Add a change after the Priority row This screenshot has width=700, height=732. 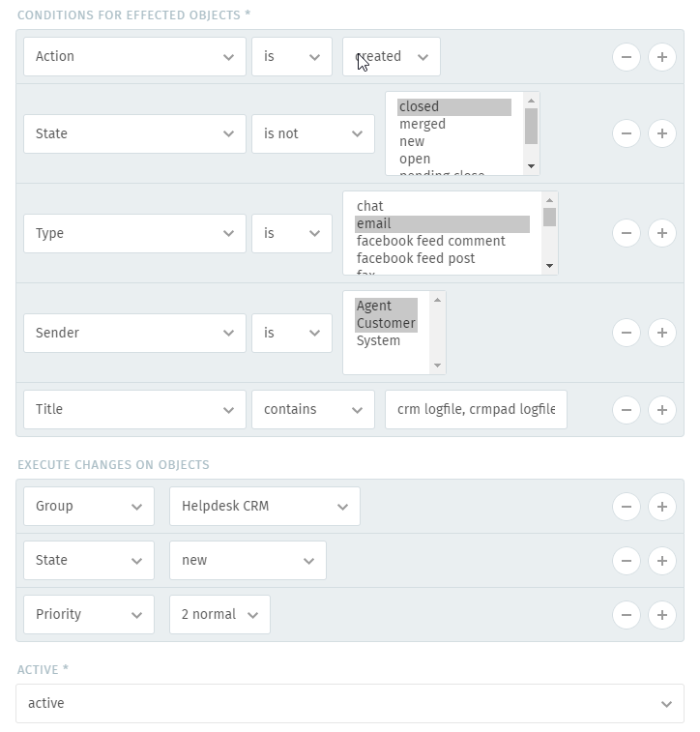[x=661, y=615]
